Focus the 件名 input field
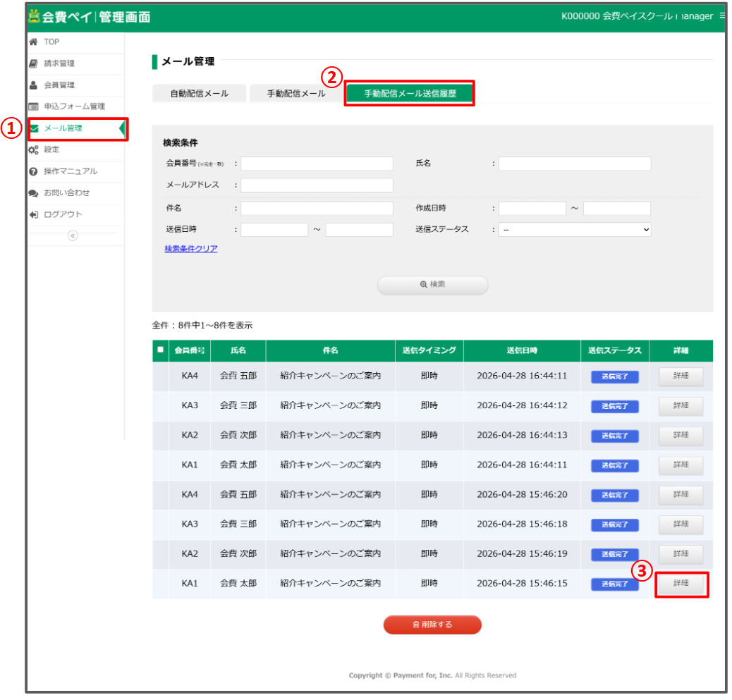The height and width of the screenshot is (700, 732). (318, 209)
